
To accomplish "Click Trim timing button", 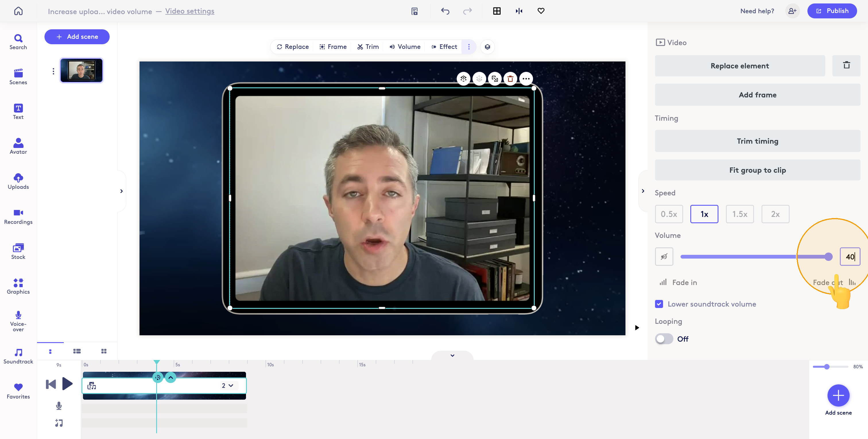I will click(757, 141).
